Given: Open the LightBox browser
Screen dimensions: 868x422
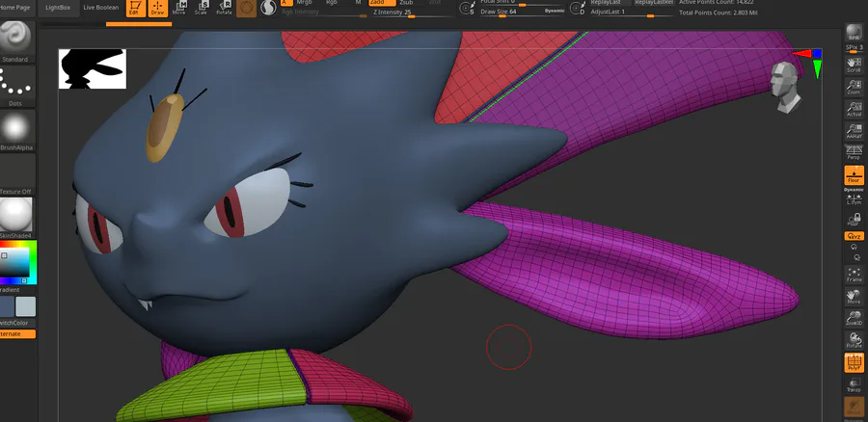Looking at the screenshot, I should tap(58, 8).
